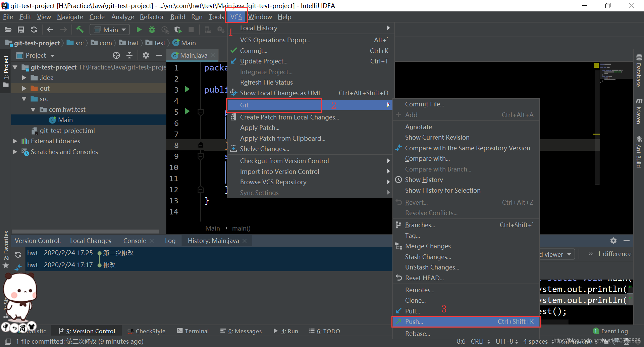Open the 6: TODO tool window
Screen dimensions: 644x347
(324, 331)
